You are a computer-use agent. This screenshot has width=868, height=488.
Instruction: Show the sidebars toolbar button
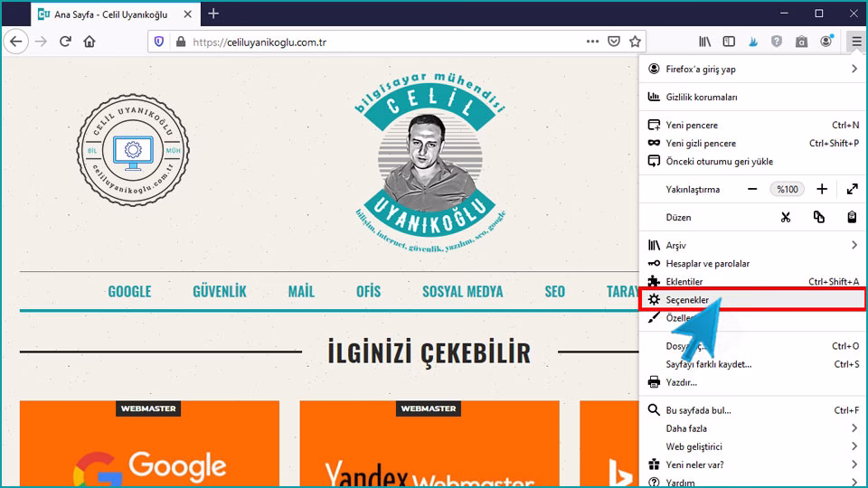point(729,42)
